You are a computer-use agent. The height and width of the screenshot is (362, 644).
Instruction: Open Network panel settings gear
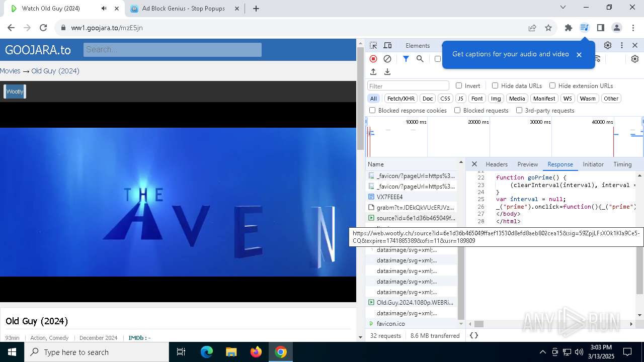[x=635, y=59]
